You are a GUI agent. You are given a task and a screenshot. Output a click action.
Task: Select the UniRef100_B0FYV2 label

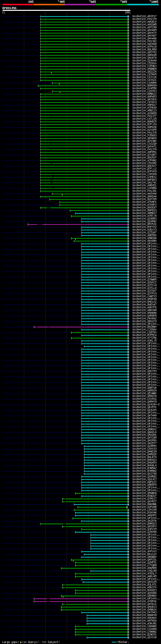[x=144, y=227]
